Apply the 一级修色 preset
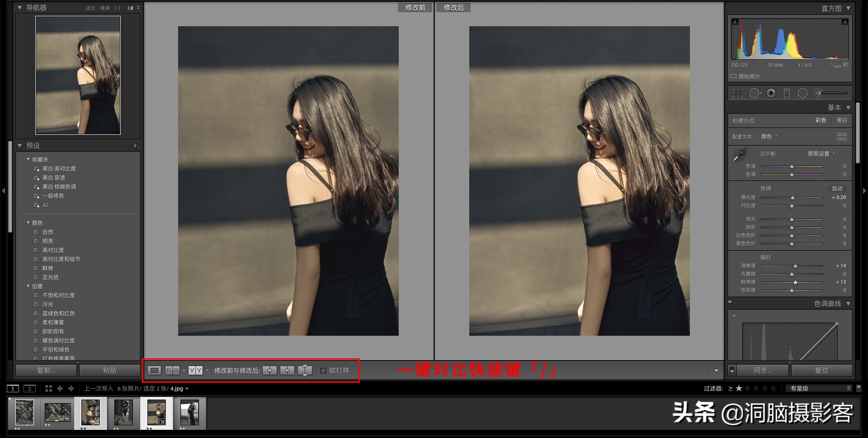The width and height of the screenshot is (868, 438). (x=53, y=196)
